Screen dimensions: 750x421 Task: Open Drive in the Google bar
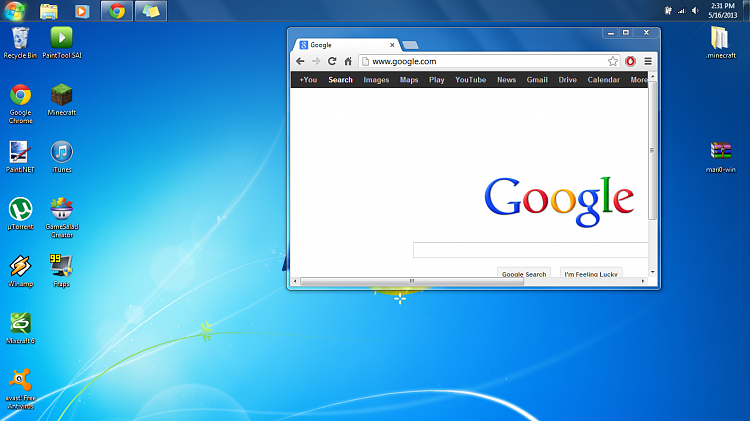click(x=567, y=80)
